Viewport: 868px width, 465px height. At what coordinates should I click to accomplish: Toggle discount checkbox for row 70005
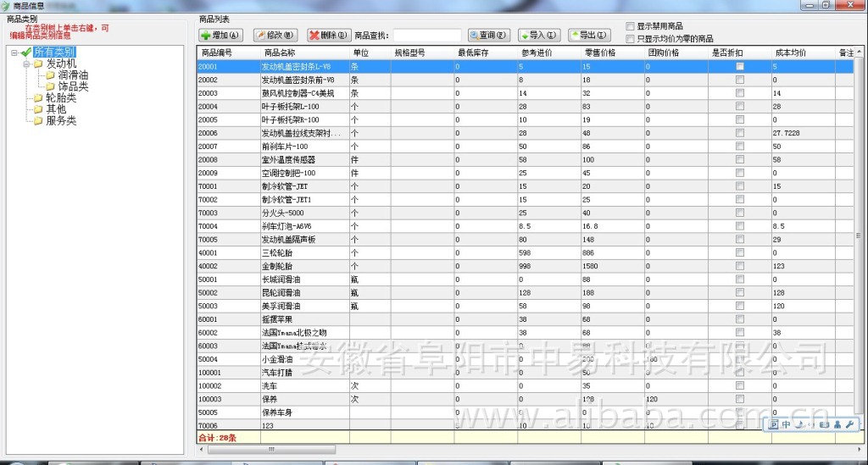click(739, 240)
